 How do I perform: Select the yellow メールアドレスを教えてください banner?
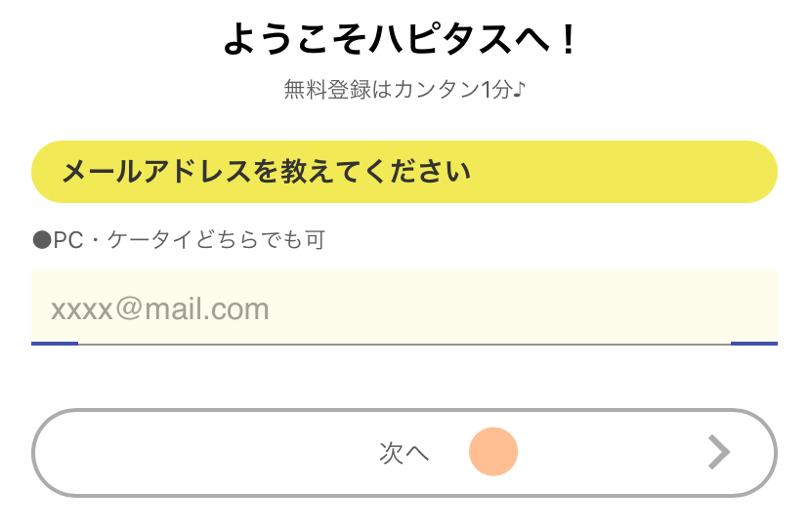(x=404, y=173)
